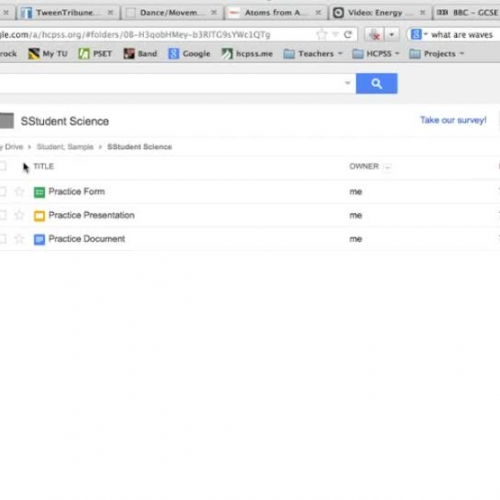Click the Practice Presentation slides icon
This screenshot has height=500, width=500.
[x=39, y=216]
